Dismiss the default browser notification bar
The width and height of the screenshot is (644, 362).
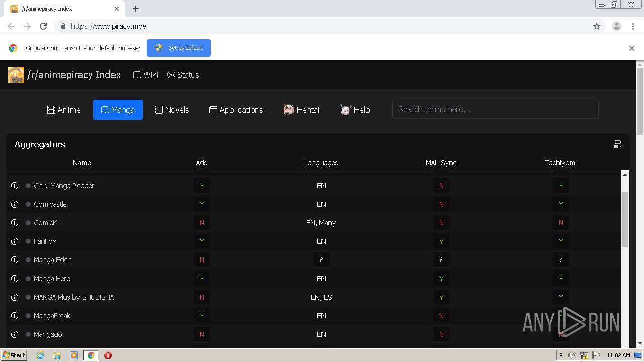632,48
